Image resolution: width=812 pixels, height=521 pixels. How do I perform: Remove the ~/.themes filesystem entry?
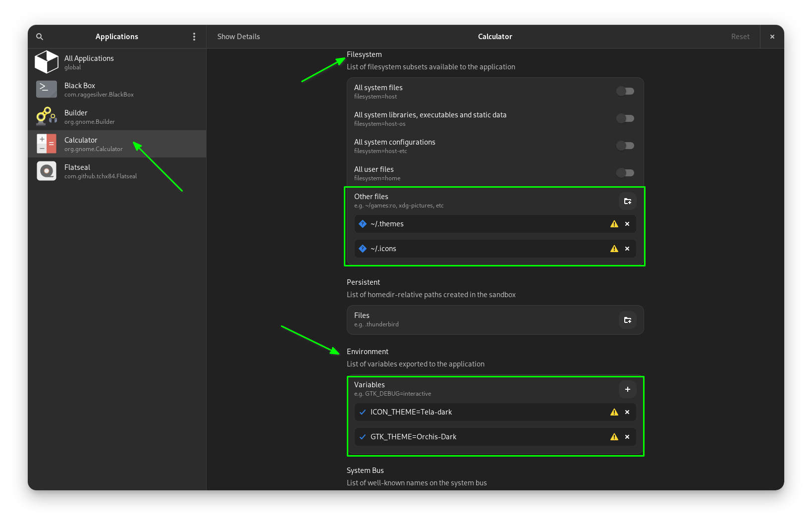point(627,224)
